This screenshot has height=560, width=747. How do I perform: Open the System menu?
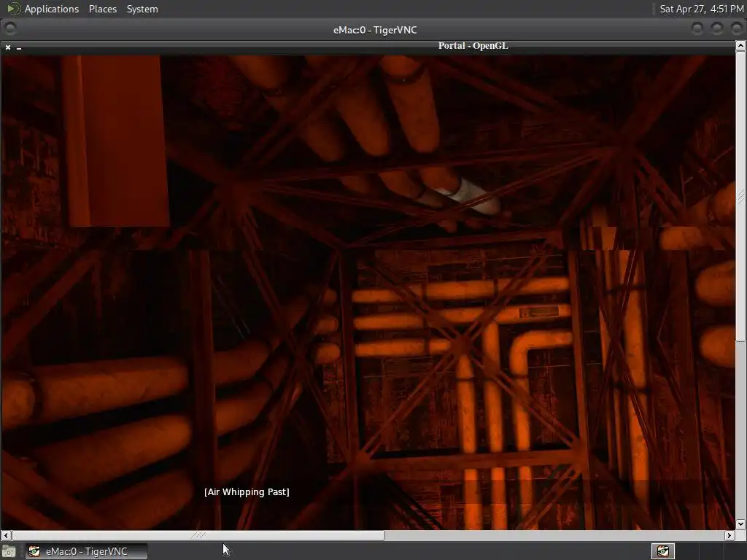[x=142, y=9]
